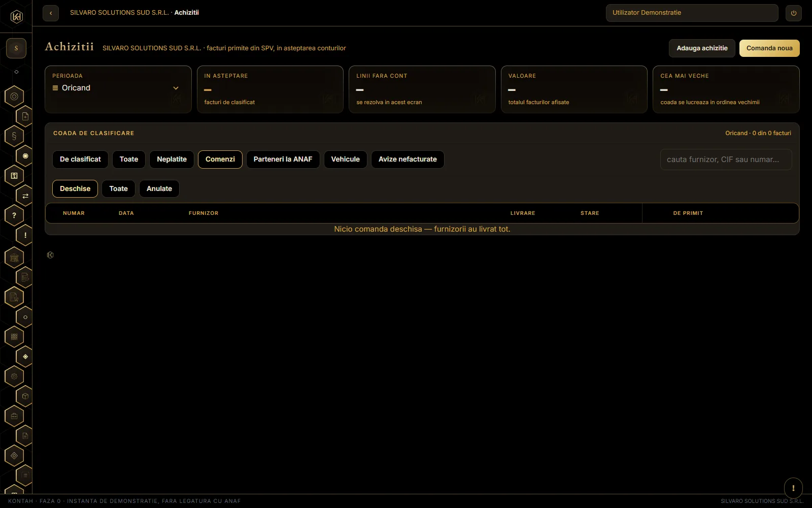The height and width of the screenshot is (508, 812).
Task: Select the Anulate filter pill
Action: point(159,188)
